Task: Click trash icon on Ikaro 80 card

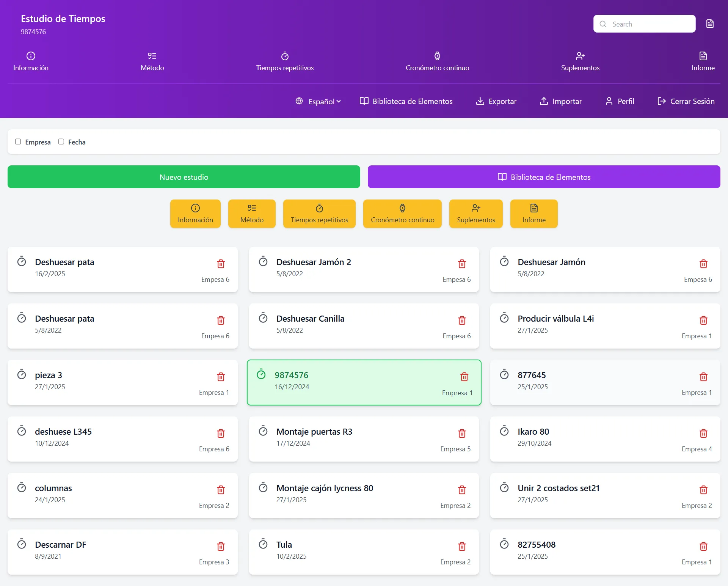Action: pyautogui.click(x=703, y=433)
